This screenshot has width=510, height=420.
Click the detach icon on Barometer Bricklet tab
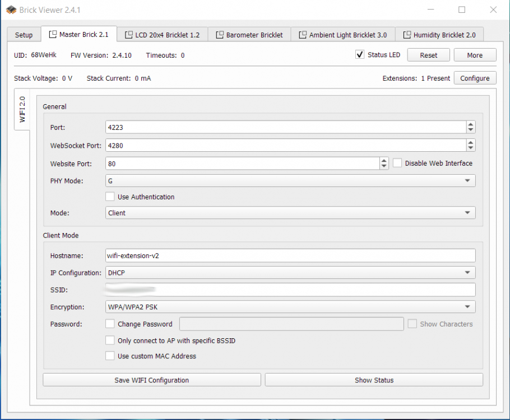click(x=220, y=35)
